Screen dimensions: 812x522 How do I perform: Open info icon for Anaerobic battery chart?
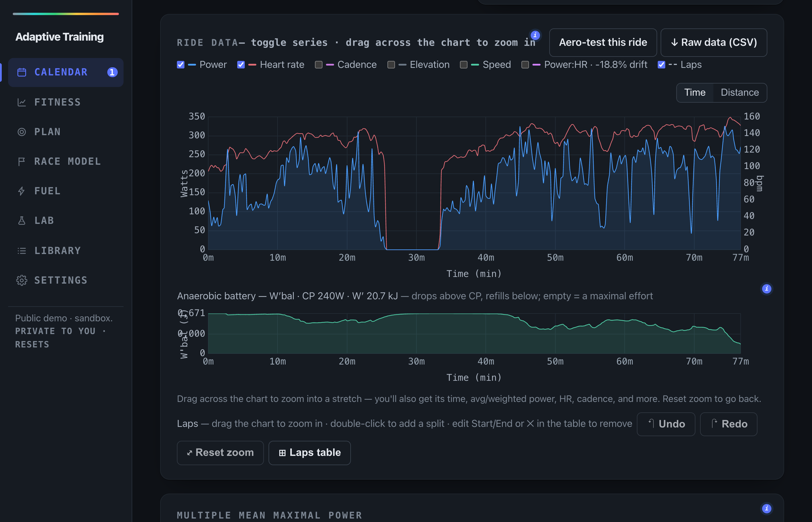766,289
